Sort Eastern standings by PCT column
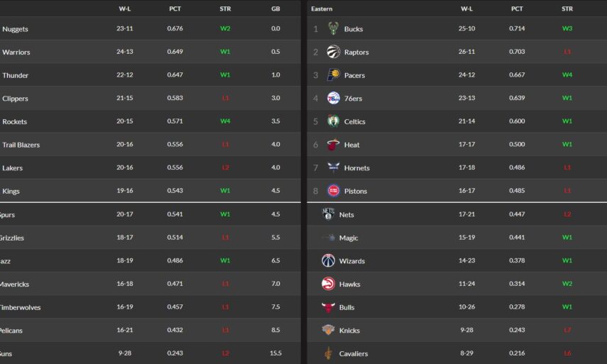 [517, 9]
